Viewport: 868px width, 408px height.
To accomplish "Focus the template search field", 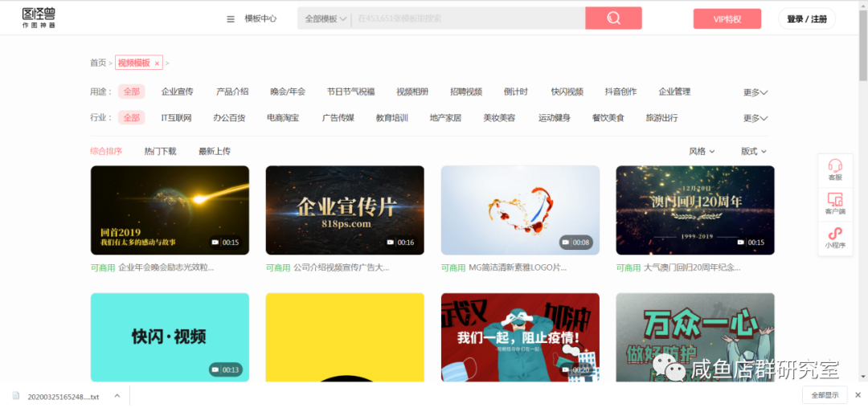I will (x=469, y=18).
